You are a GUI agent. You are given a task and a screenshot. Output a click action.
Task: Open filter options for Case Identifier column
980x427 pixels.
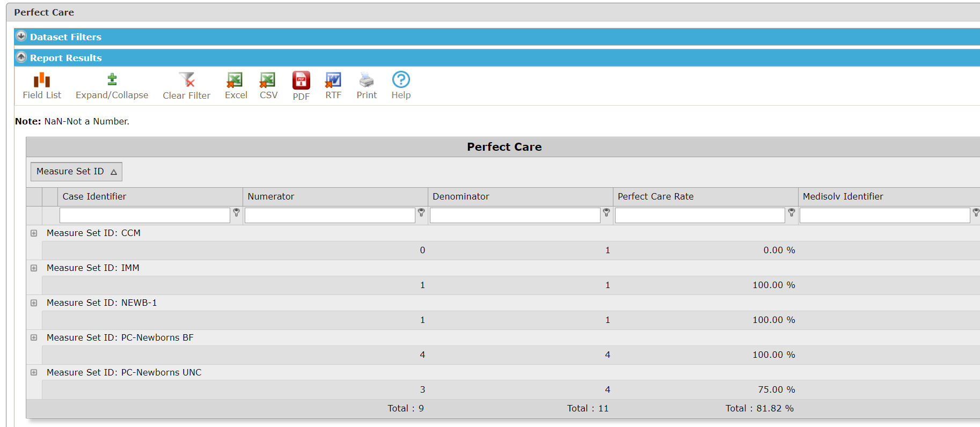pyautogui.click(x=236, y=213)
